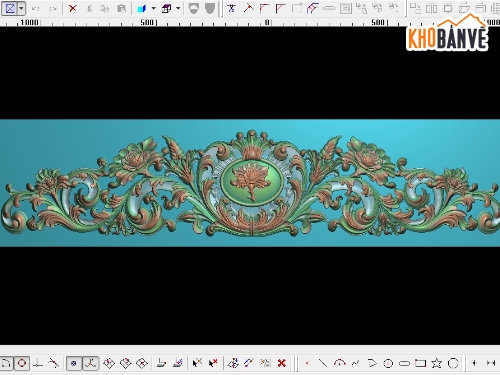The height and width of the screenshot is (375, 500).
Task: Select the straight line drawing tool
Action: (322, 363)
